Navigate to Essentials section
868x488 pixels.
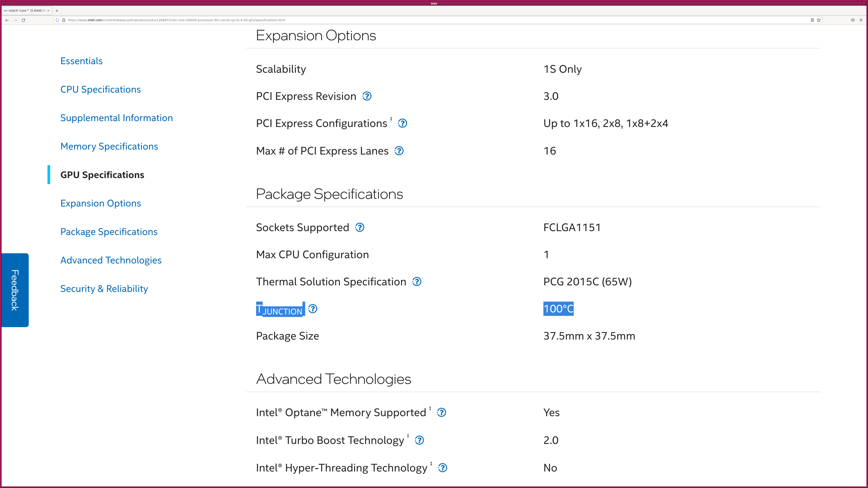pos(81,60)
